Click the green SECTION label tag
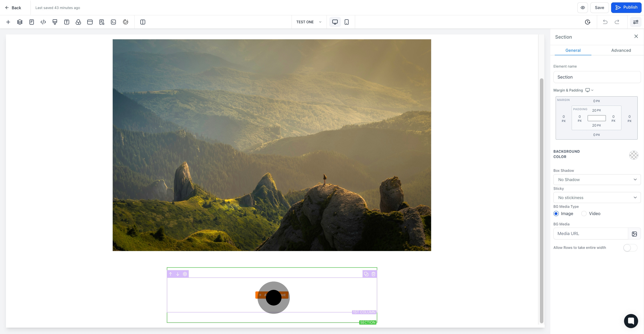Screen dimensions: 644x334 tap(368, 323)
